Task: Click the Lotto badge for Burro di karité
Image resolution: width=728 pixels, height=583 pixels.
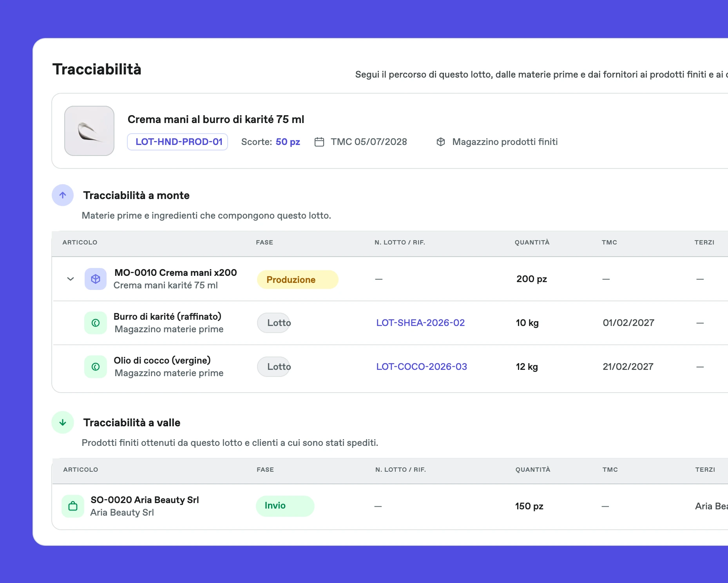Action: click(x=274, y=323)
